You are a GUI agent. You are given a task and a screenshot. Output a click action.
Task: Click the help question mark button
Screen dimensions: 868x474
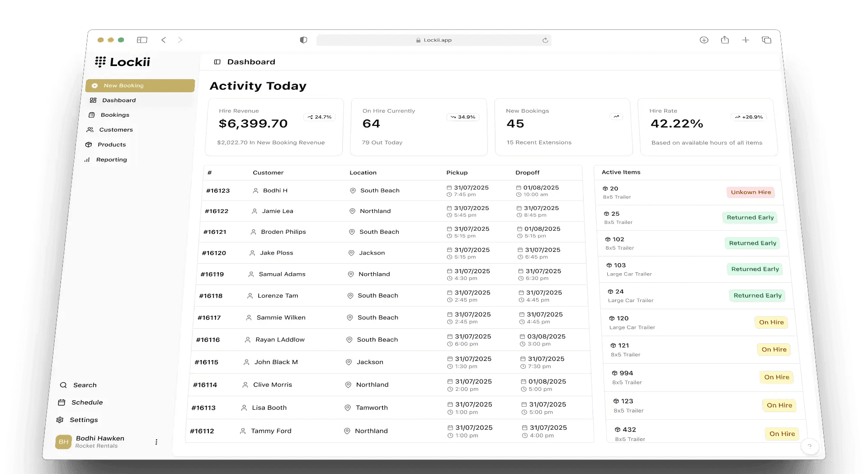coord(809,446)
